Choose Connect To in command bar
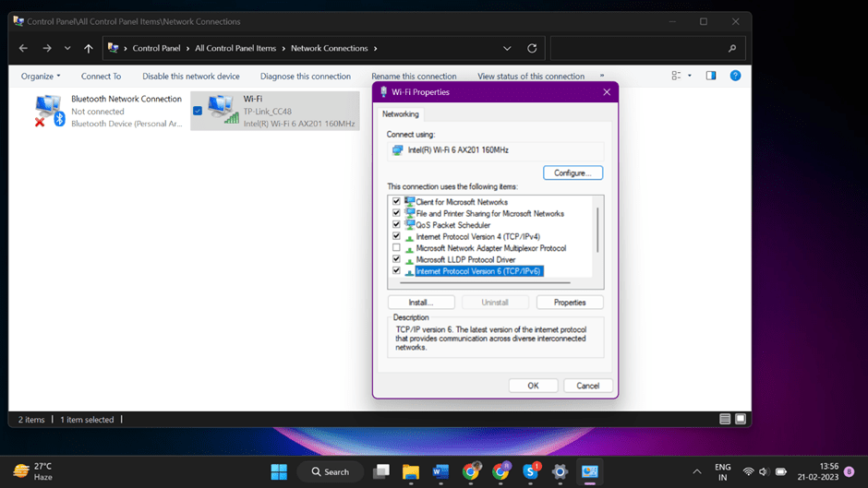868x488 pixels. click(101, 77)
